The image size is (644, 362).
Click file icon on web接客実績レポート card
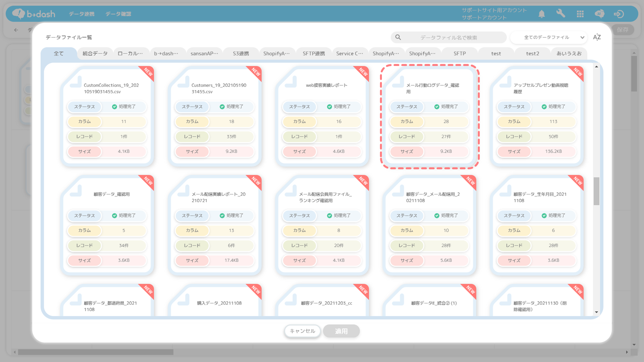(x=290, y=82)
